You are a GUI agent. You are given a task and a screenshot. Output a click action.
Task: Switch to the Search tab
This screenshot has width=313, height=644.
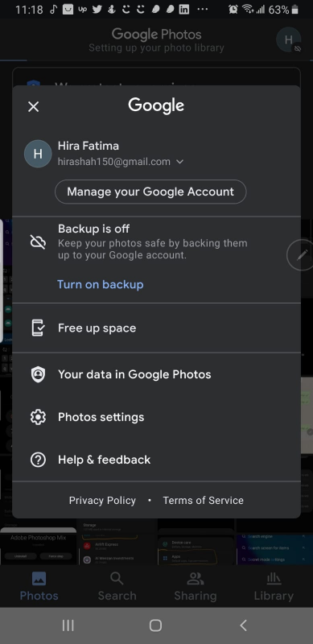[117, 587]
